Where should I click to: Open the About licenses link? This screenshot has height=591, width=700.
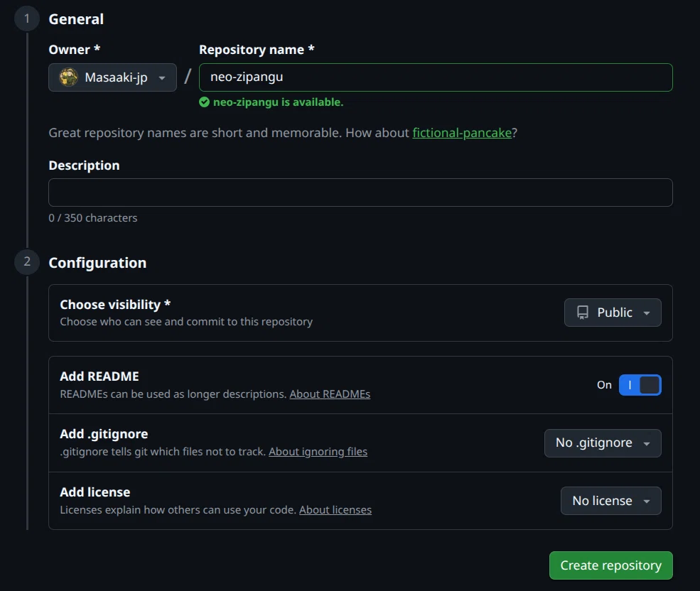(x=335, y=510)
